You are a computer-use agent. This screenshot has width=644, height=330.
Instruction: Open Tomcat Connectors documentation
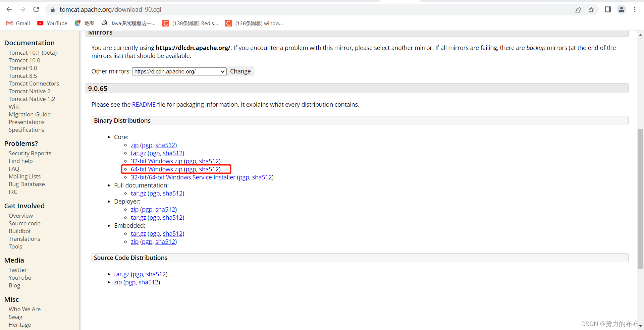(x=34, y=84)
